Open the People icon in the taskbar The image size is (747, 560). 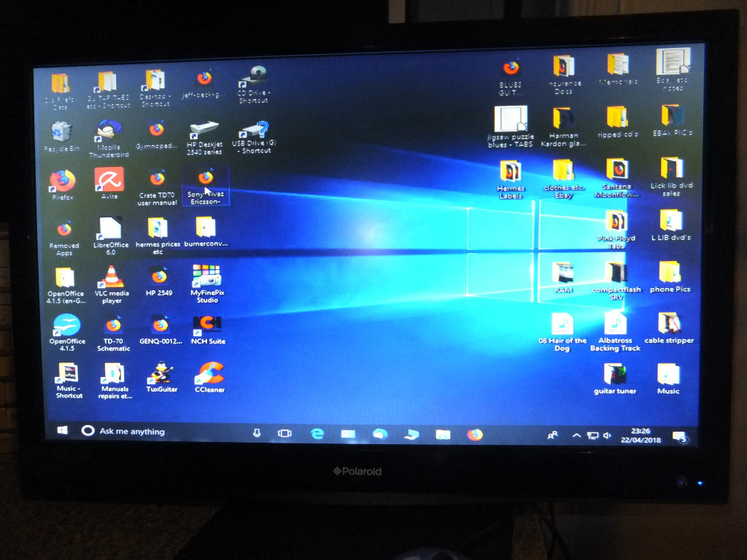click(x=553, y=435)
